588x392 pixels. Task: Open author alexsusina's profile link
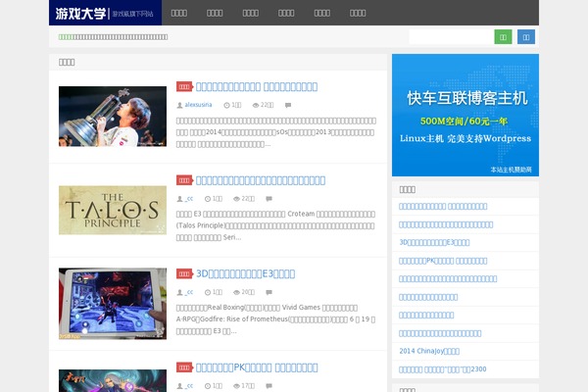click(198, 105)
